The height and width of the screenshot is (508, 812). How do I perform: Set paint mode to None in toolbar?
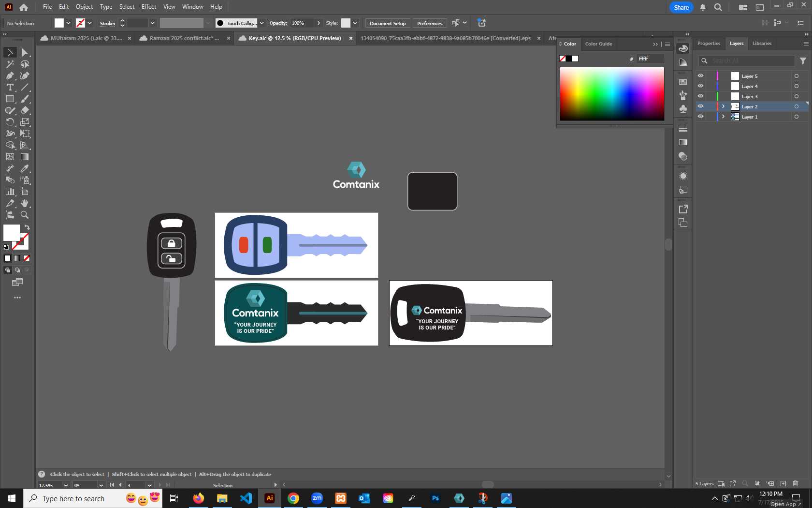27,258
